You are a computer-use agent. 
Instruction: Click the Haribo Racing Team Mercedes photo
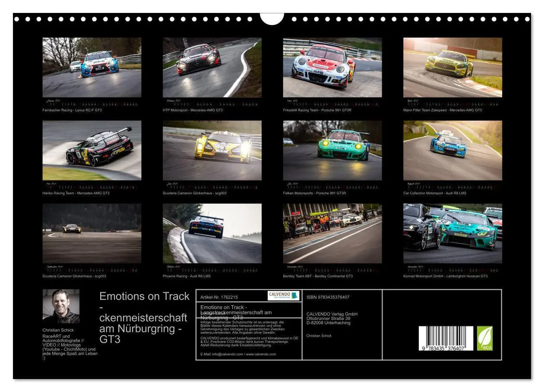click(92, 150)
